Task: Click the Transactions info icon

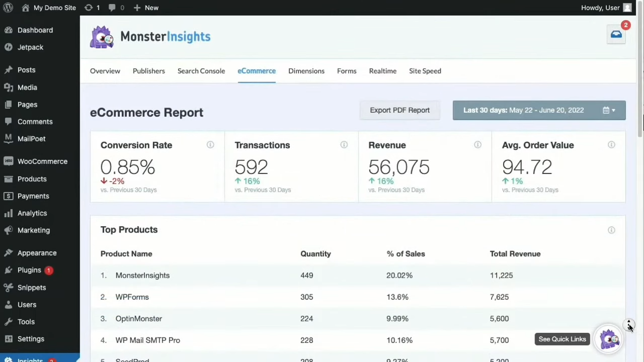Action: [344, 145]
